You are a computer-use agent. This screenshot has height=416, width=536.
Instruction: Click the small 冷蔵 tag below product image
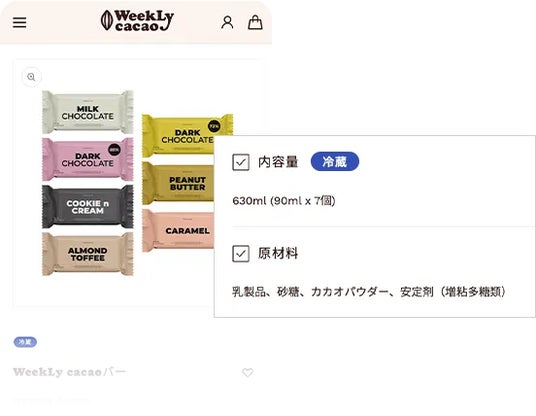coord(25,342)
